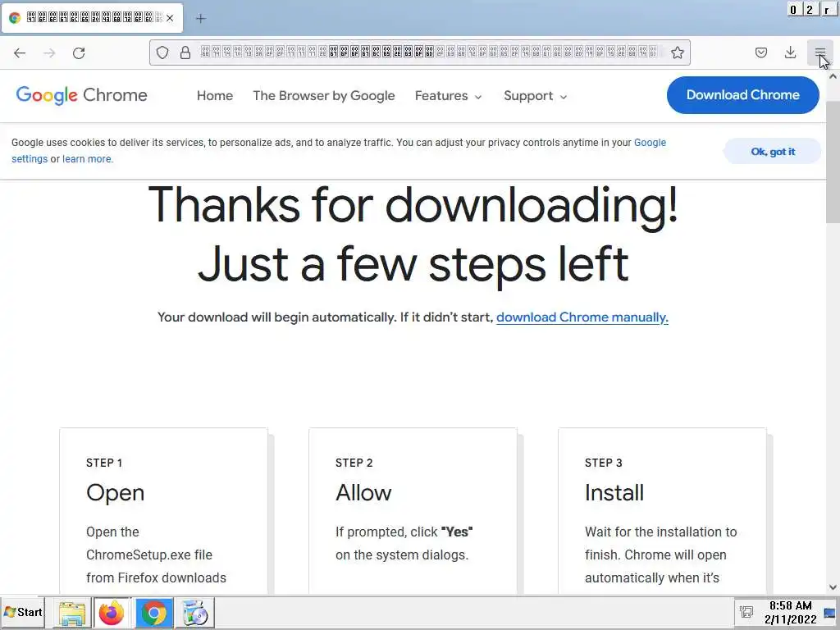Viewport: 840px width, 630px height.
Task: Open the Windows Start menu
Action: tap(22, 612)
